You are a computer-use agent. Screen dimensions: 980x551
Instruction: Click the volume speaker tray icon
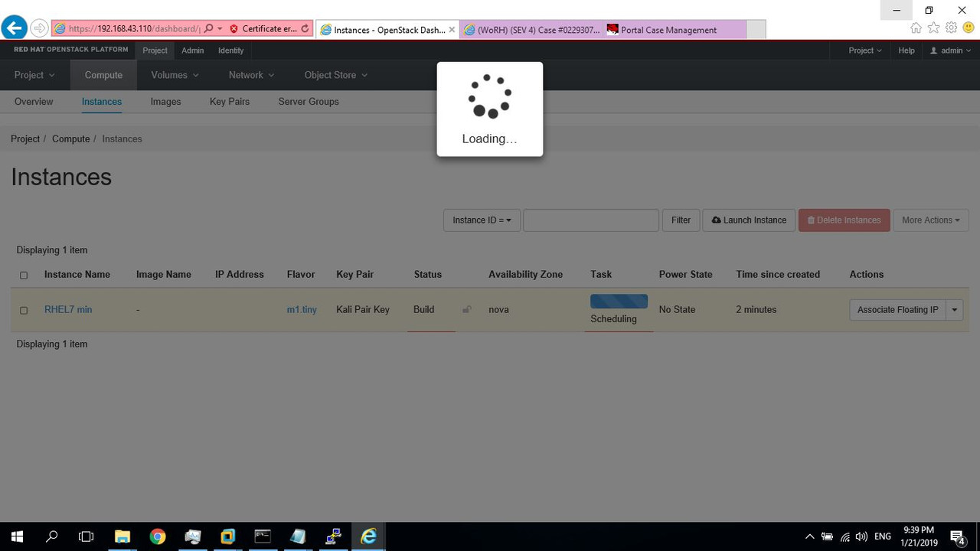[x=862, y=536]
